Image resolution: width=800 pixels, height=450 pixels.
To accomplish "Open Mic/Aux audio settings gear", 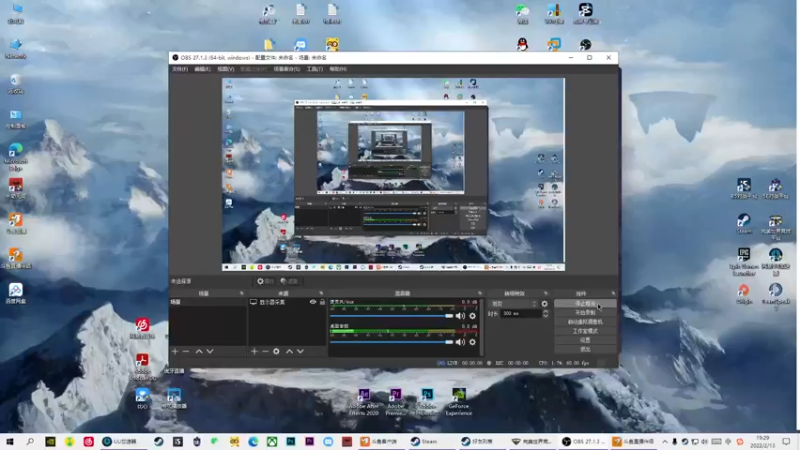I will tap(472, 316).
